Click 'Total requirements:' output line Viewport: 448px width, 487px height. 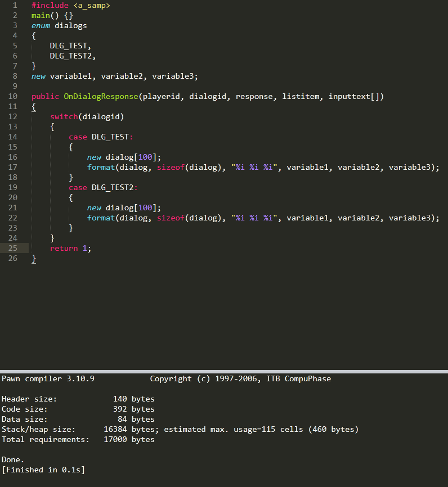coord(78,440)
